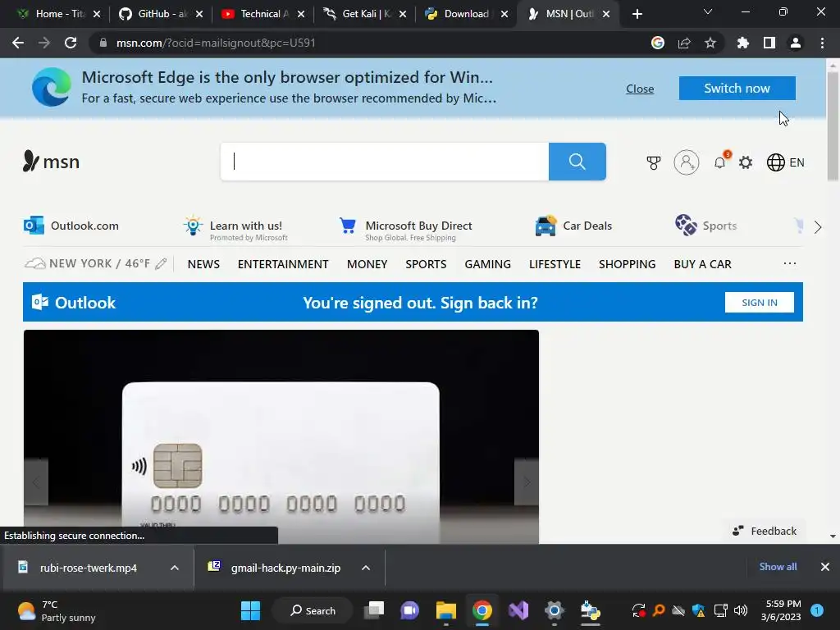Viewport: 840px width, 630px height.
Task: Click Switch now in Edge banner
Action: 737,88
